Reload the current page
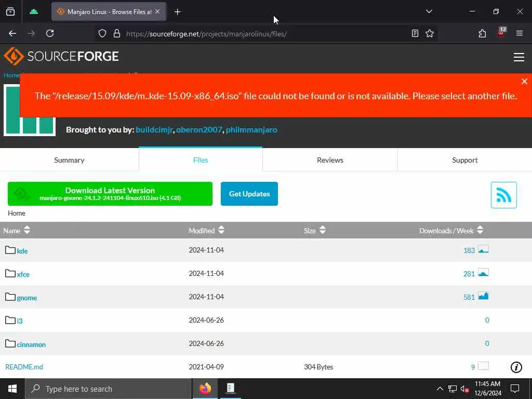Image resolution: width=532 pixels, height=399 pixels. point(50,33)
